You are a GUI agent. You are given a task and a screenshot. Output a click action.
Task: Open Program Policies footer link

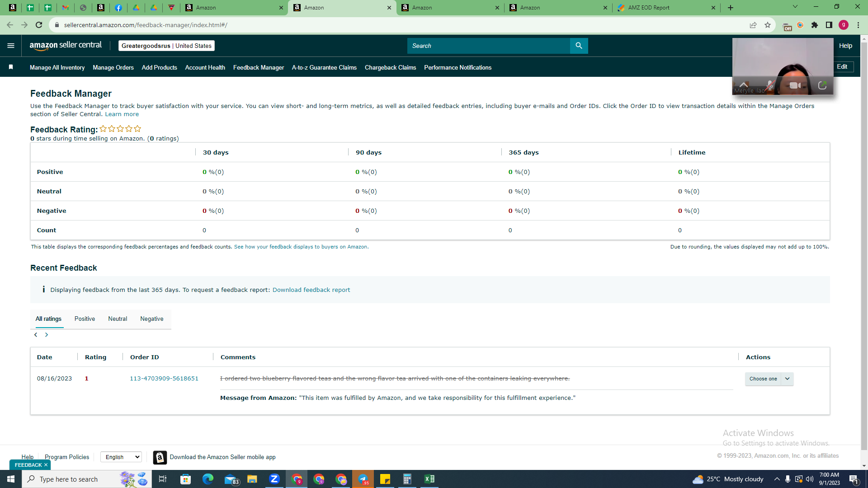click(67, 457)
